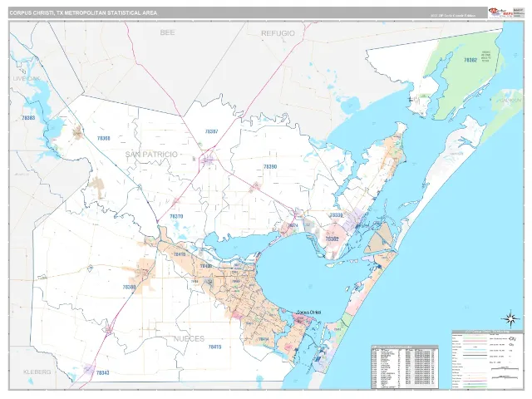Select the CALHOUN county label

tap(510, 101)
